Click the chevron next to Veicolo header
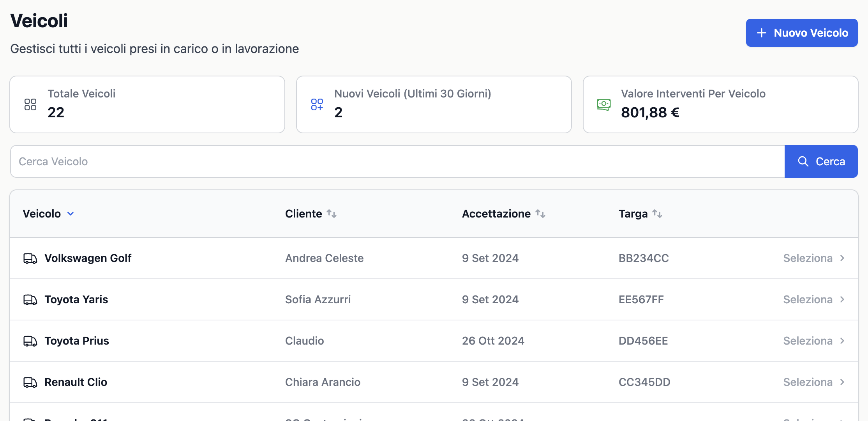 [71, 214]
